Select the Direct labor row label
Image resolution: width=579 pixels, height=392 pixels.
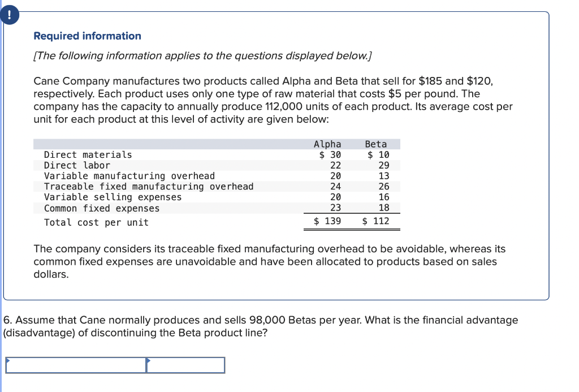pyautogui.click(x=74, y=165)
